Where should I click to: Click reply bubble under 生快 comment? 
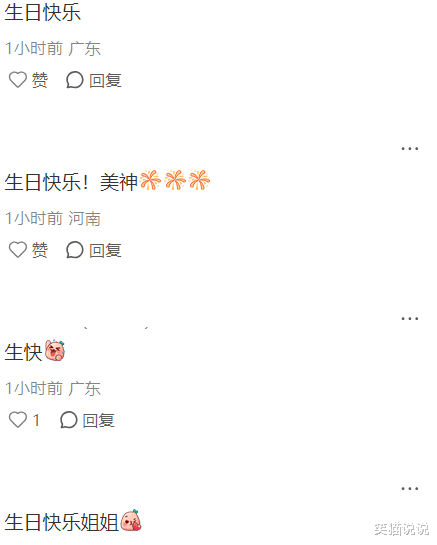[x=68, y=420]
